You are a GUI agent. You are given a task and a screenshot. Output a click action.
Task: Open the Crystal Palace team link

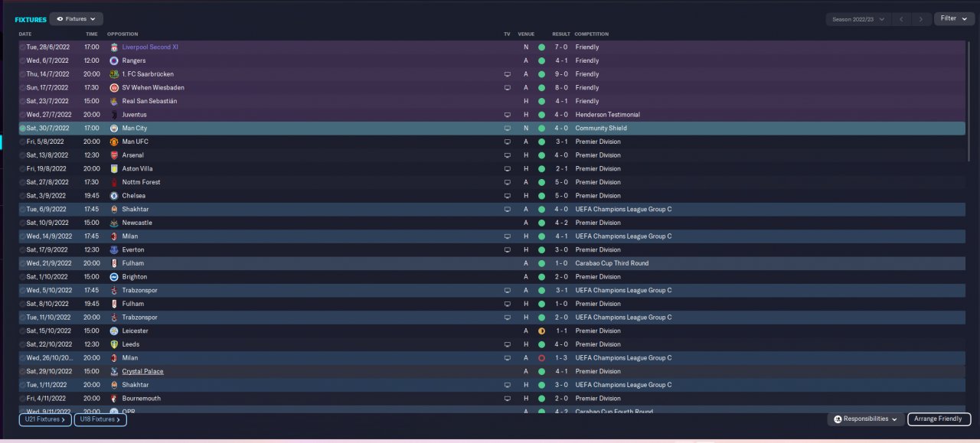point(142,372)
